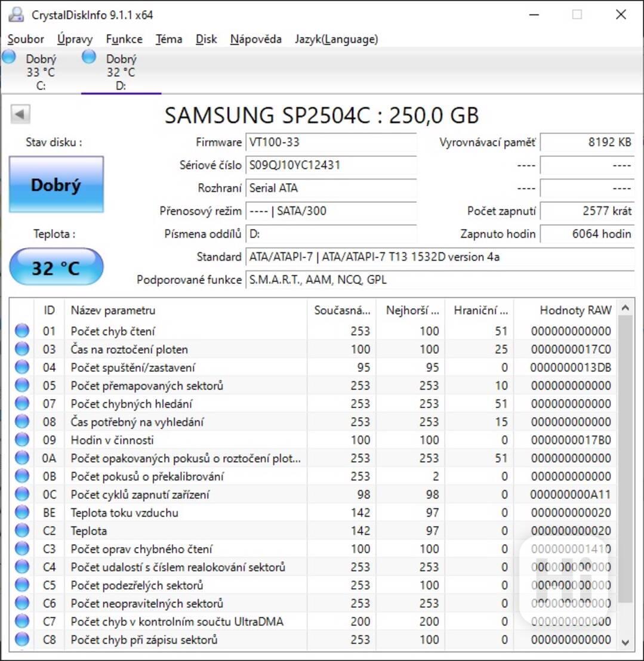The image size is (644, 661).
Task: Click the Současná column header
Action: 341,310
